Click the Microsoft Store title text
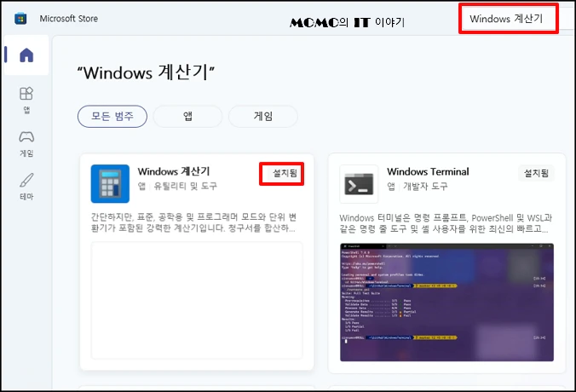 click(x=69, y=19)
